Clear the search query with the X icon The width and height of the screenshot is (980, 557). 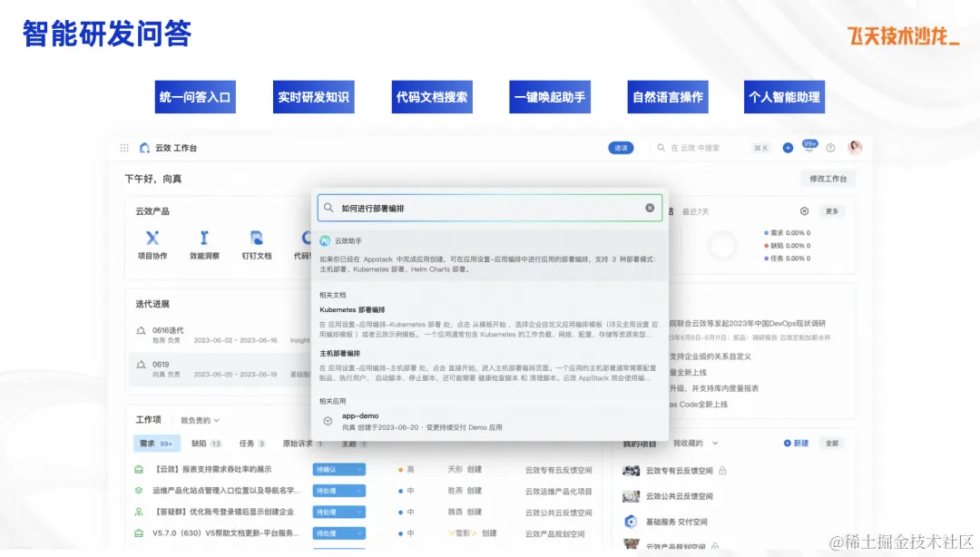[x=650, y=208]
